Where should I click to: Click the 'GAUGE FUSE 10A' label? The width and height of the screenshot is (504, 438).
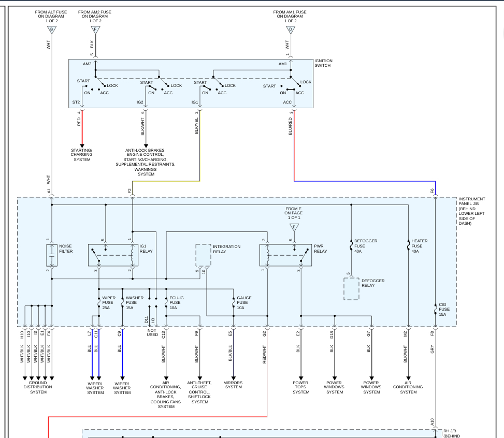pos(244,303)
